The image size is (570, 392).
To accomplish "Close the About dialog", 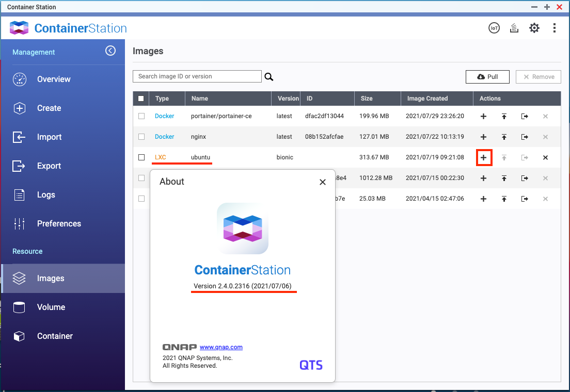I will (x=323, y=182).
